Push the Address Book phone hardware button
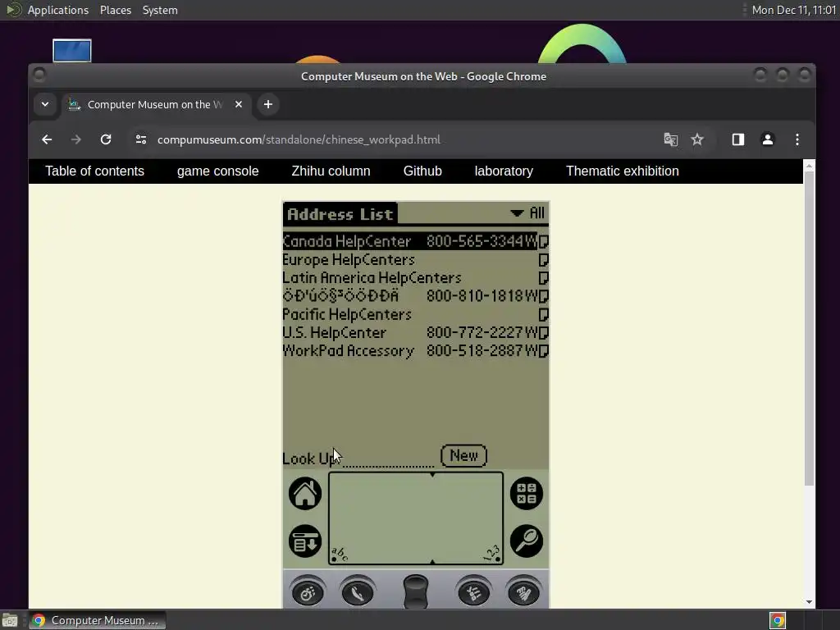The image size is (840, 630). [x=358, y=591]
